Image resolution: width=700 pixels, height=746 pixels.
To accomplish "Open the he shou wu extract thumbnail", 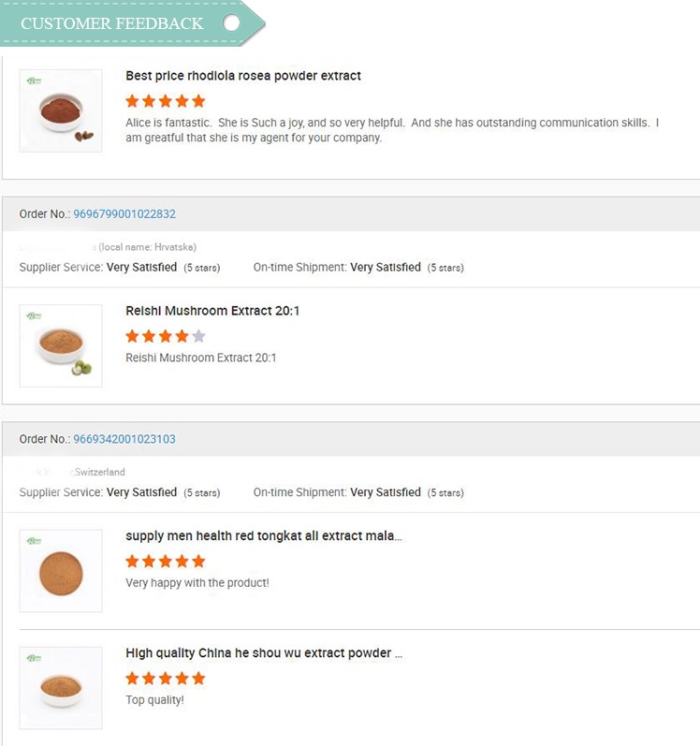I will [x=61, y=688].
